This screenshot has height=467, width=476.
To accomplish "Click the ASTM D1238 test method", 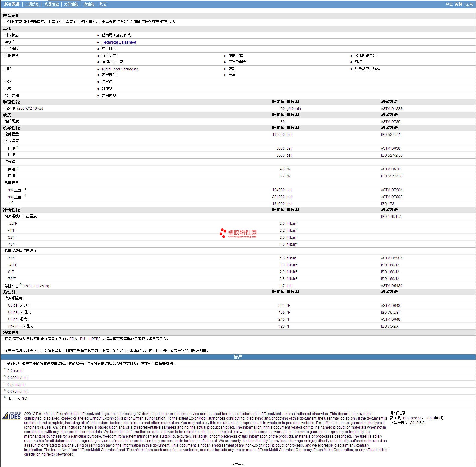I will 391,109.
